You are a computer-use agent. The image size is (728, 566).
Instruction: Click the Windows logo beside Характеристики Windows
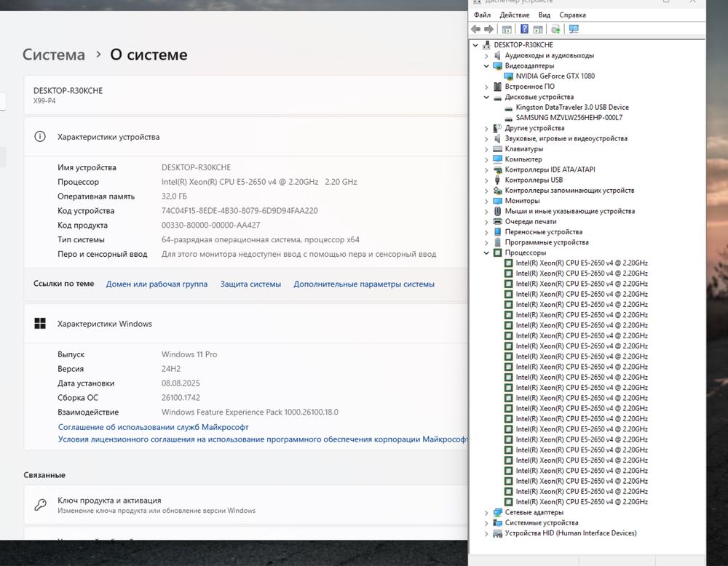[40, 323]
